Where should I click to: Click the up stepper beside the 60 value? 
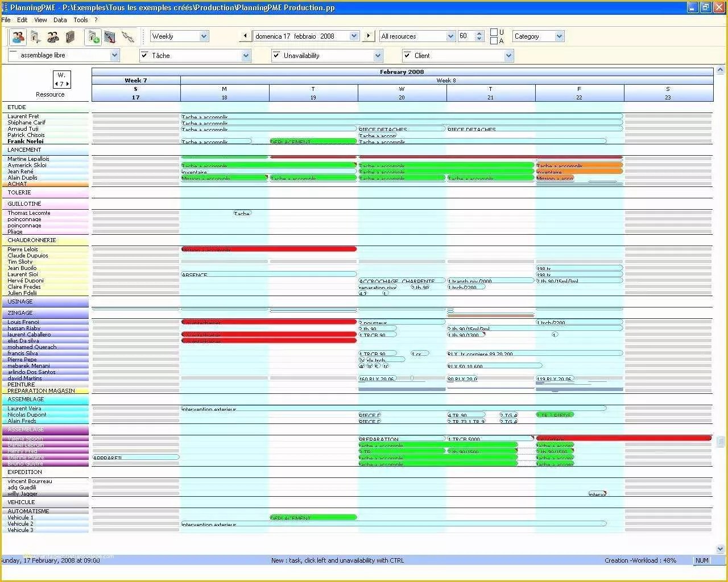click(479, 33)
